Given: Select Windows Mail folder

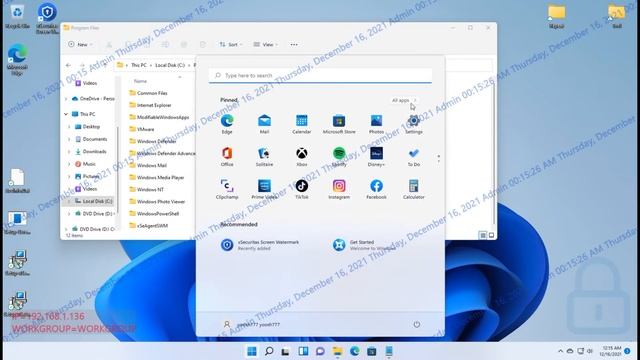Looking at the screenshot, I should pos(148,166).
